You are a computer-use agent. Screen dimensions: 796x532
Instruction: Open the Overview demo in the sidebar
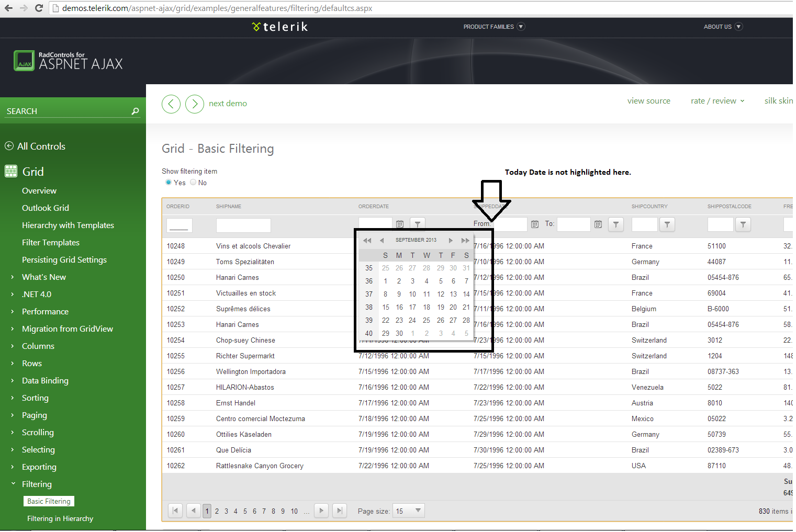click(39, 191)
